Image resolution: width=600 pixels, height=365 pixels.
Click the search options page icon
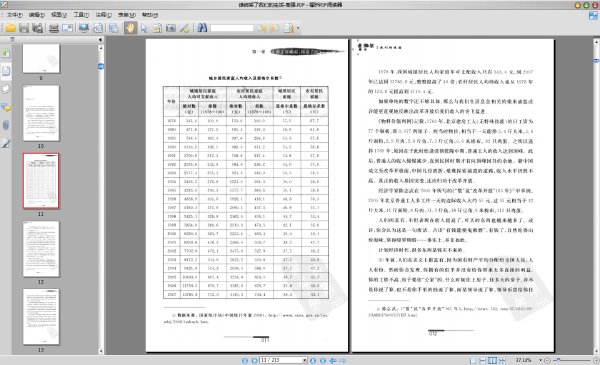tap(289, 28)
